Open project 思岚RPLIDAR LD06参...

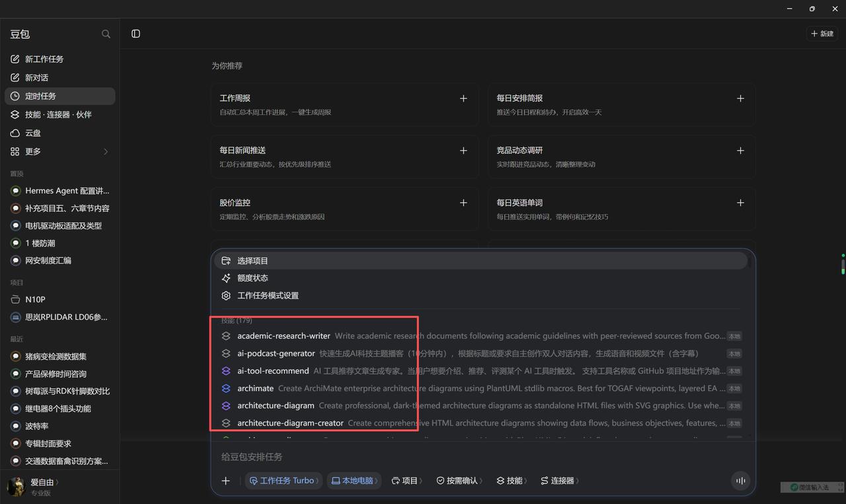[x=60, y=317]
